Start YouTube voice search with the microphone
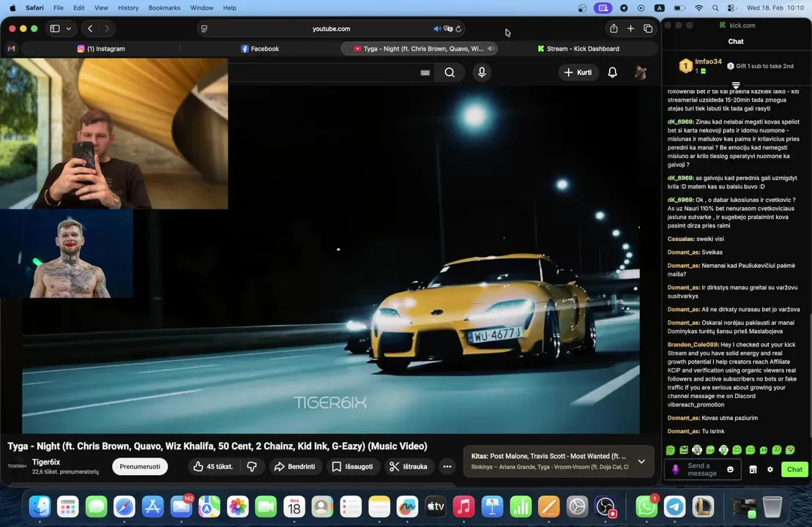This screenshot has width=812, height=527. click(x=482, y=72)
